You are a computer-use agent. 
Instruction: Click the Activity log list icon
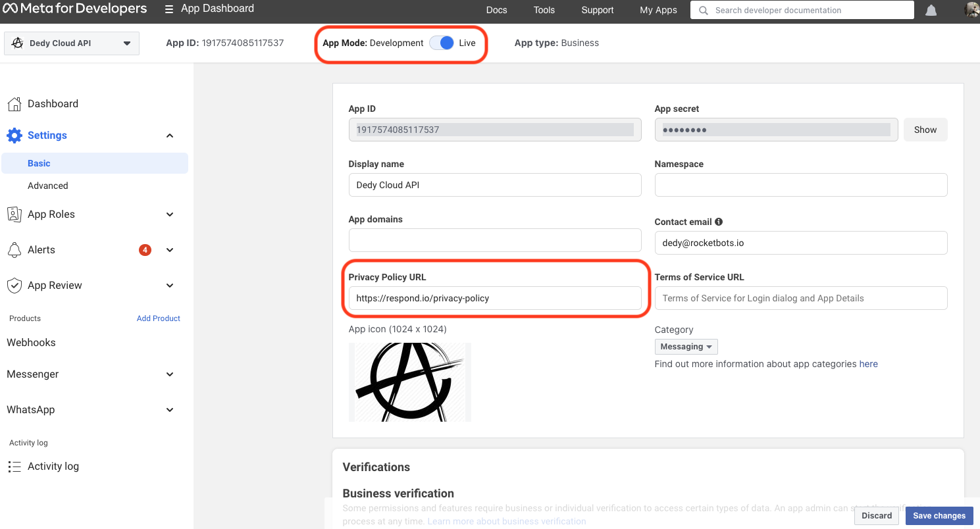click(x=14, y=466)
